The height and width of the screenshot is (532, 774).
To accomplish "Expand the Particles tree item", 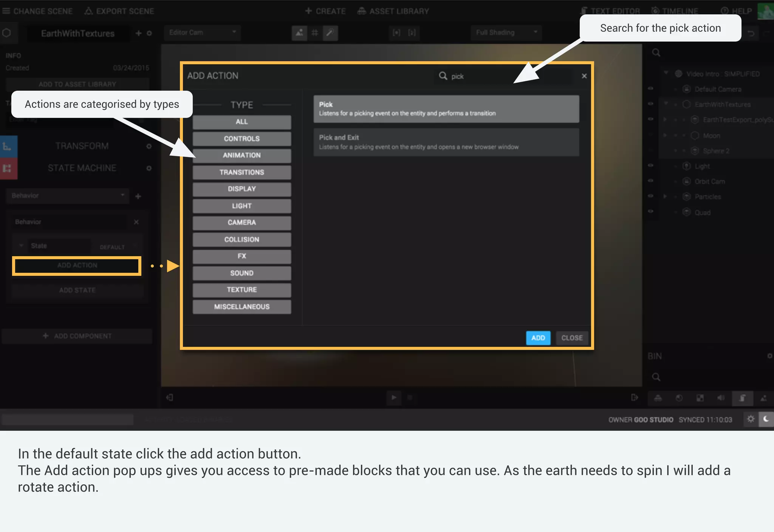I will [665, 196].
